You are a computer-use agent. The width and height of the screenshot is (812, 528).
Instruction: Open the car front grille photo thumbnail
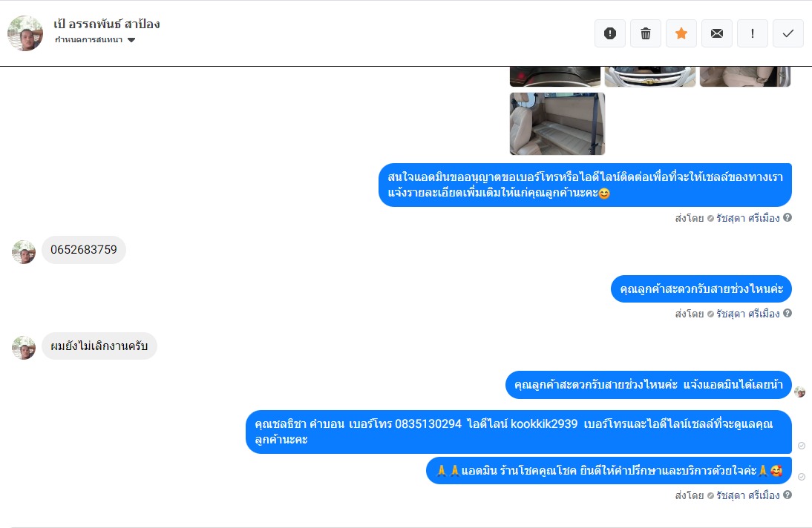pos(650,76)
